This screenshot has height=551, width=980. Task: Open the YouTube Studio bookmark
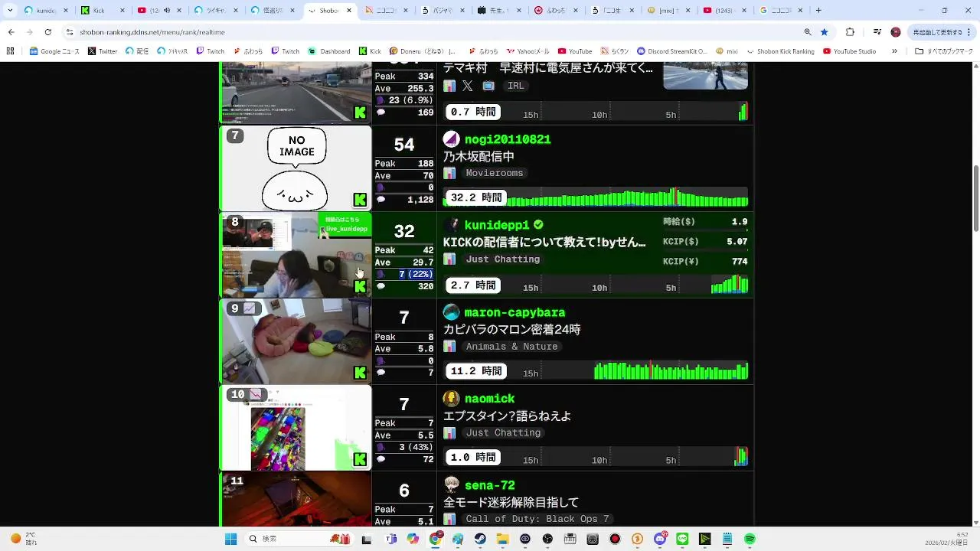point(849,51)
